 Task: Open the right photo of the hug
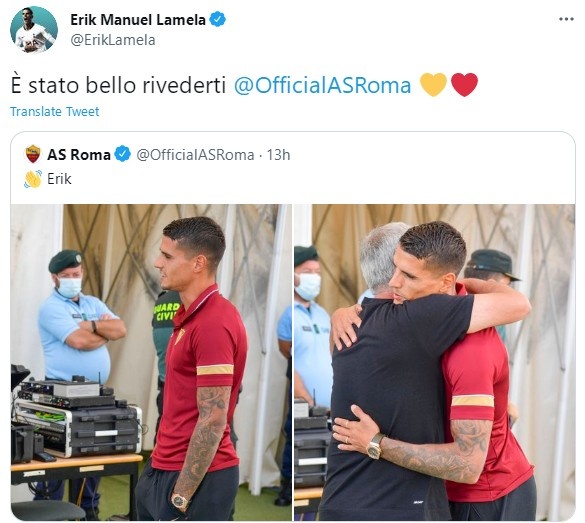434,362
